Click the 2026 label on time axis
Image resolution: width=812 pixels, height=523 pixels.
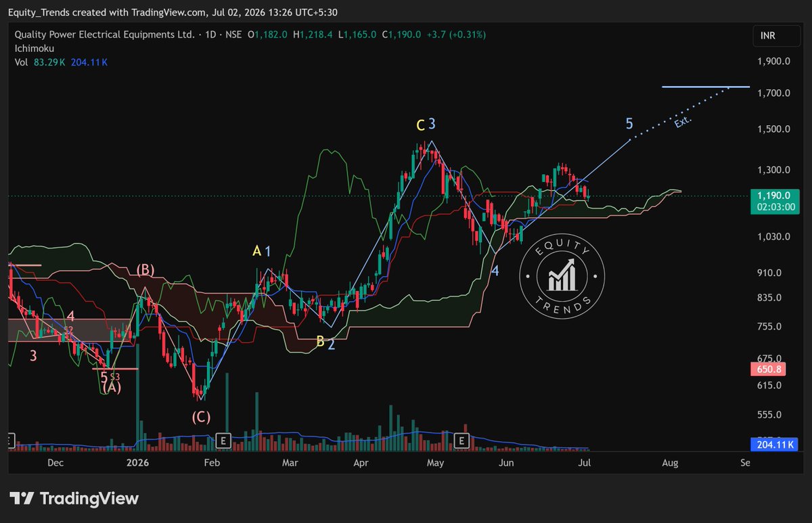click(x=137, y=463)
